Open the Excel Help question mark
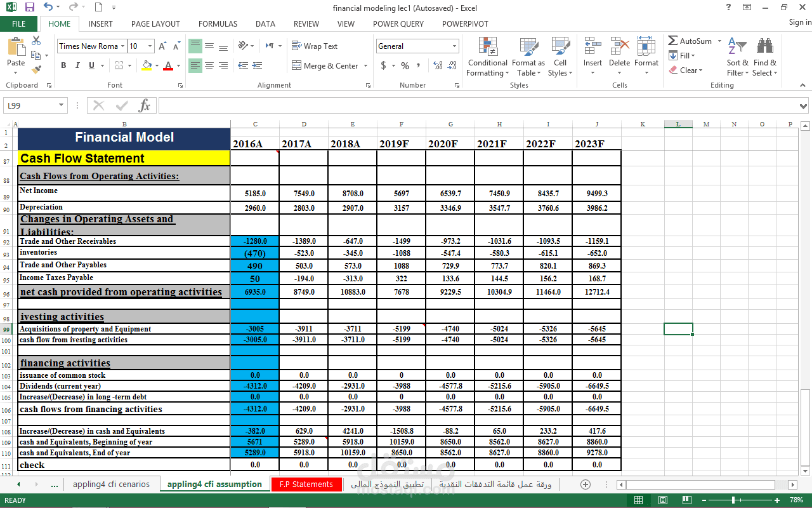Image resolution: width=812 pixels, height=508 pixels. (x=728, y=8)
